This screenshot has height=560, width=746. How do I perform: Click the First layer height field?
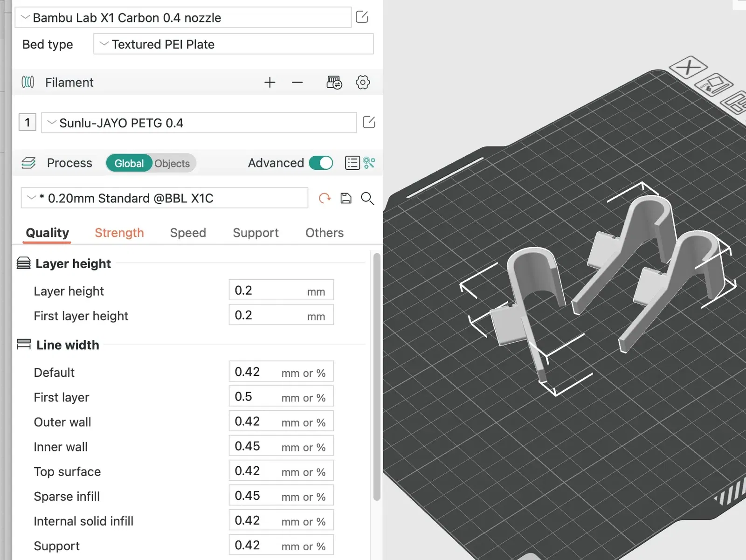point(281,315)
